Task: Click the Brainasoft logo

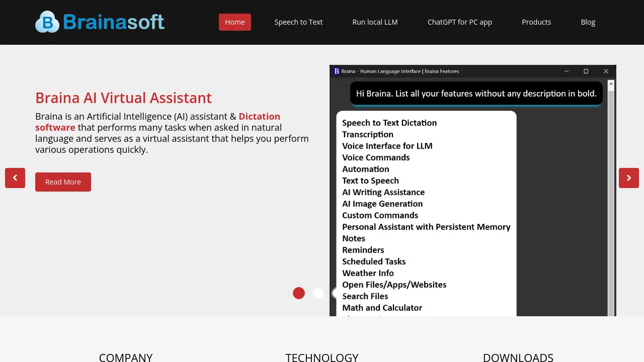Action: (x=100, y=22)
